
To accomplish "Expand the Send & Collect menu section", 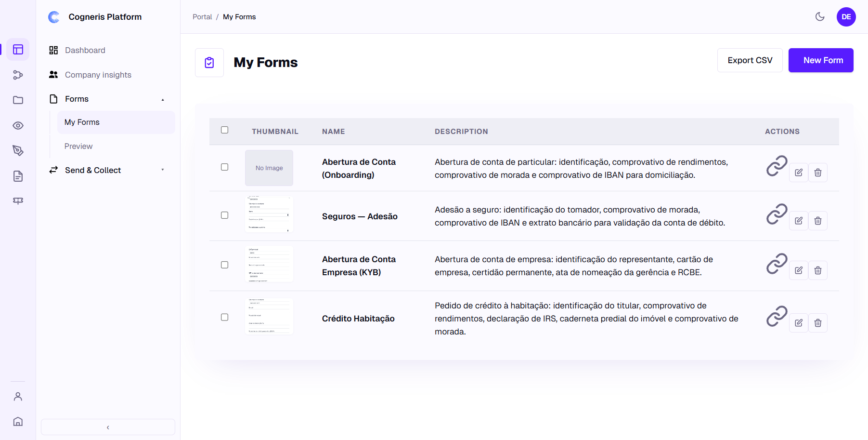I will [108, 170].
